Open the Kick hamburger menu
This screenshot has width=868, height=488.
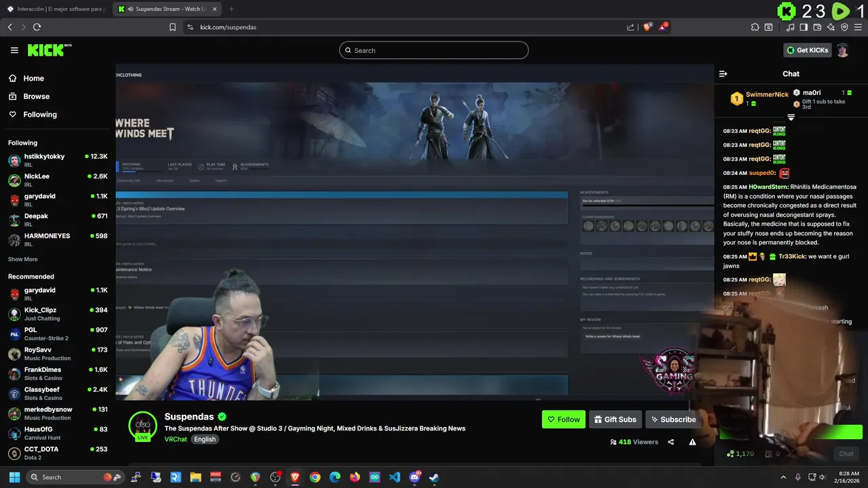point(14,50)
